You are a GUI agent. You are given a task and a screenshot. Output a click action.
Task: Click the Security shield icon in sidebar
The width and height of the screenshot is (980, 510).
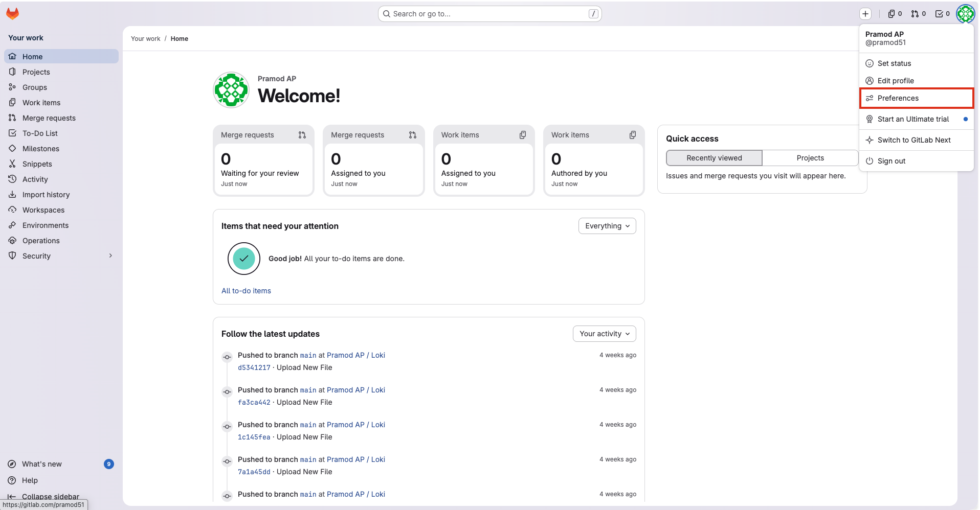[x=12, y=256]
